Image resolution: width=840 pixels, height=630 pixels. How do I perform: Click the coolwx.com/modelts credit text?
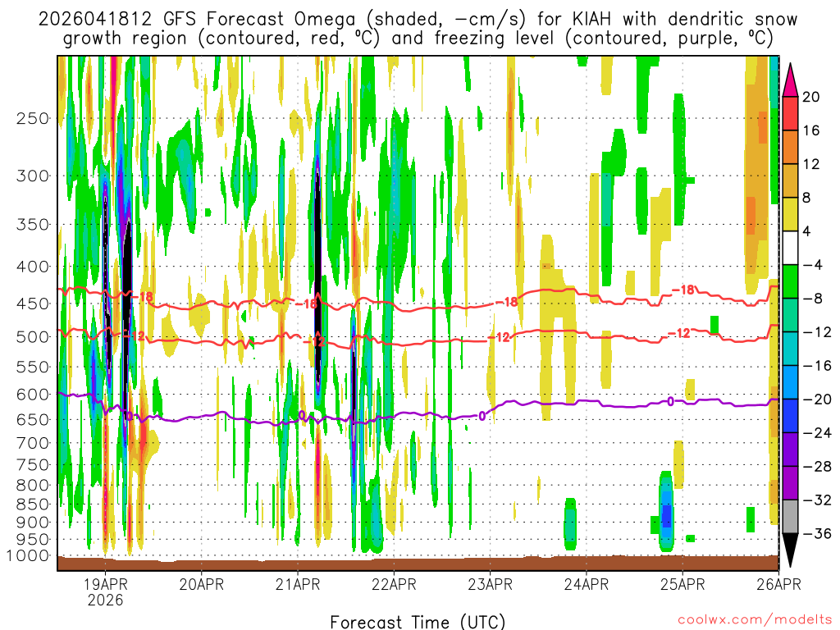pos(755,620)
